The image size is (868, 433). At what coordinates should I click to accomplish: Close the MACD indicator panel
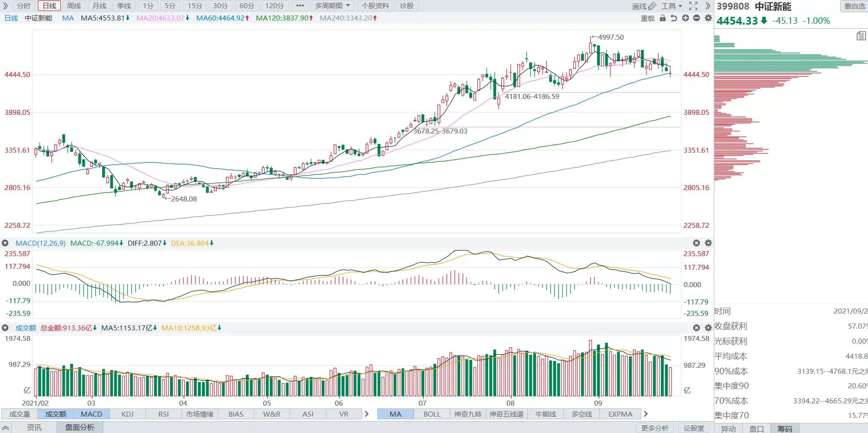point(696,243)
